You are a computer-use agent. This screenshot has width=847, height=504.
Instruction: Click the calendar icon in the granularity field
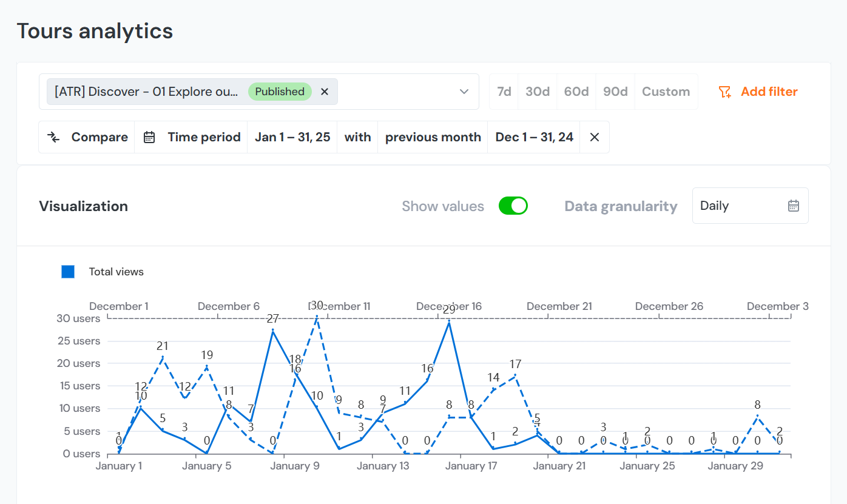click(793, 206)
